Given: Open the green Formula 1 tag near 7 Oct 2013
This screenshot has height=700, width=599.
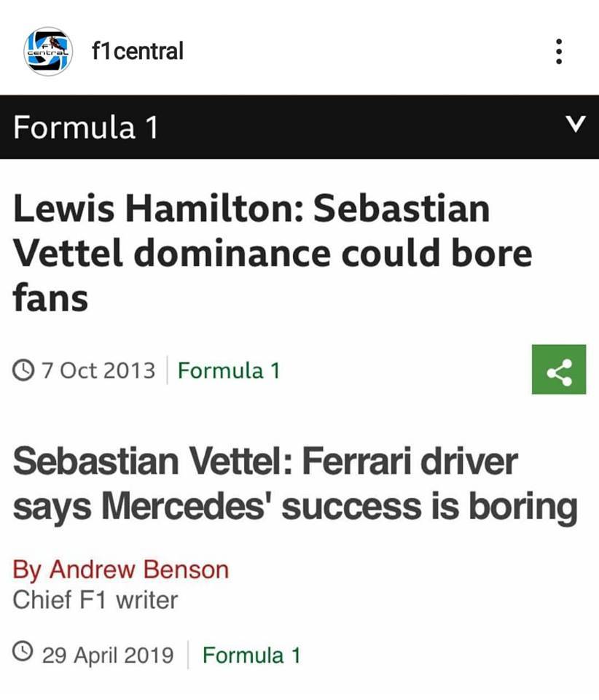Looking at the screenshot, I should (229, 370).
